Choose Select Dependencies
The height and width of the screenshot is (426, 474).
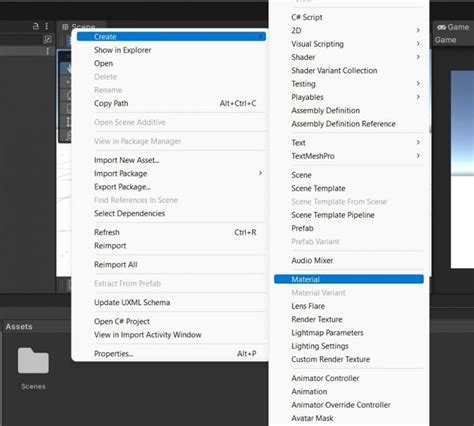[x=171, y=213]
